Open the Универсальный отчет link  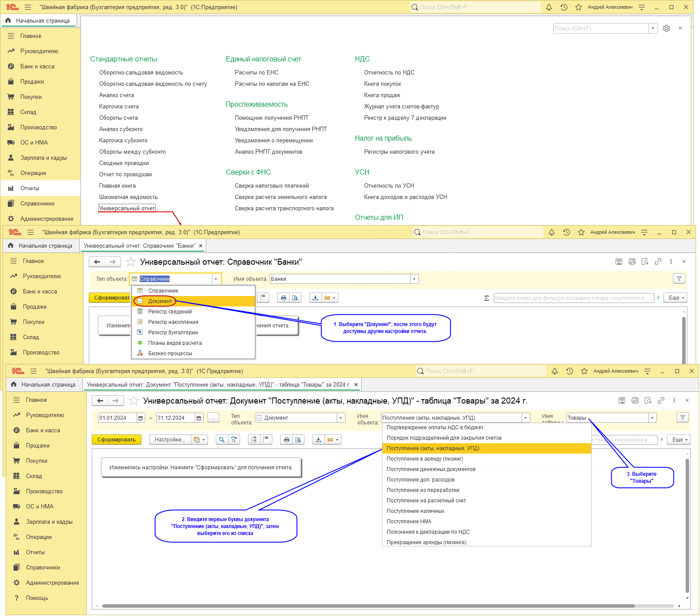pos(127,209)
